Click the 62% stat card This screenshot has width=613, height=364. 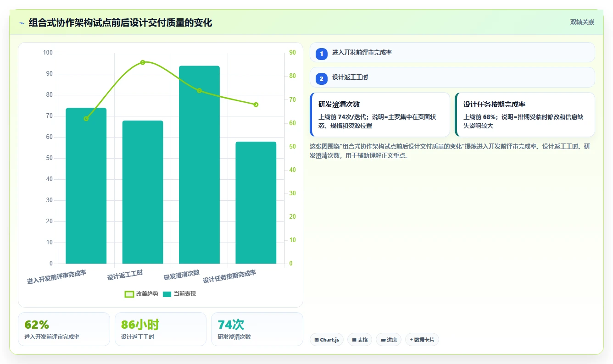coord(64,329)
